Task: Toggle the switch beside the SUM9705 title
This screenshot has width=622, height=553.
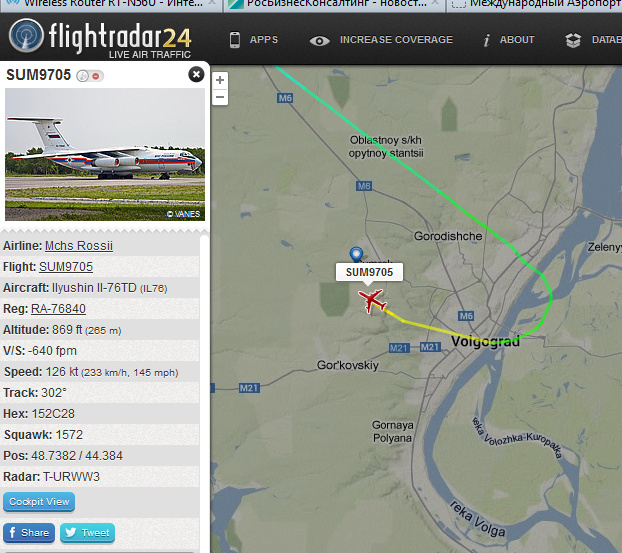Action: coord(90,76)
